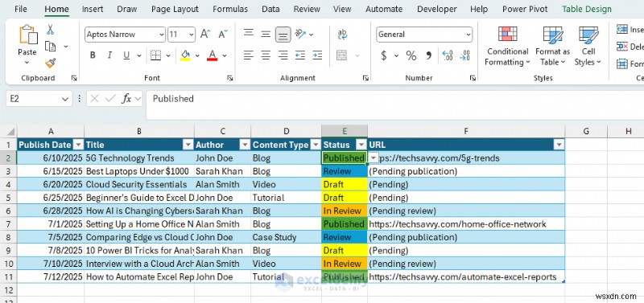Image resolution: width=644 pixels, height=303 pixels.
Task: Decrease indent
Action: pyautogui.click(x=300, y=55)
